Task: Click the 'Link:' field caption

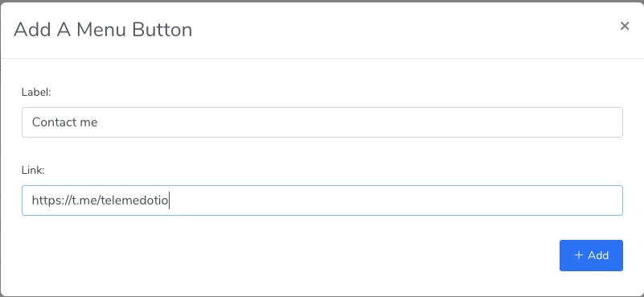Action: (x=33, y=170)
